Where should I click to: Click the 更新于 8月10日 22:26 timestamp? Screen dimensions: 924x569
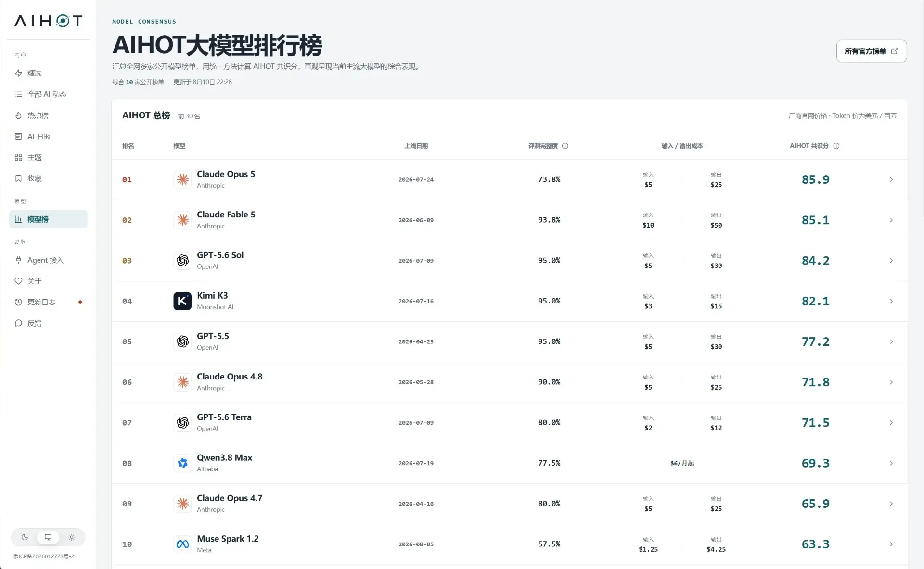(x=203, y=82)
